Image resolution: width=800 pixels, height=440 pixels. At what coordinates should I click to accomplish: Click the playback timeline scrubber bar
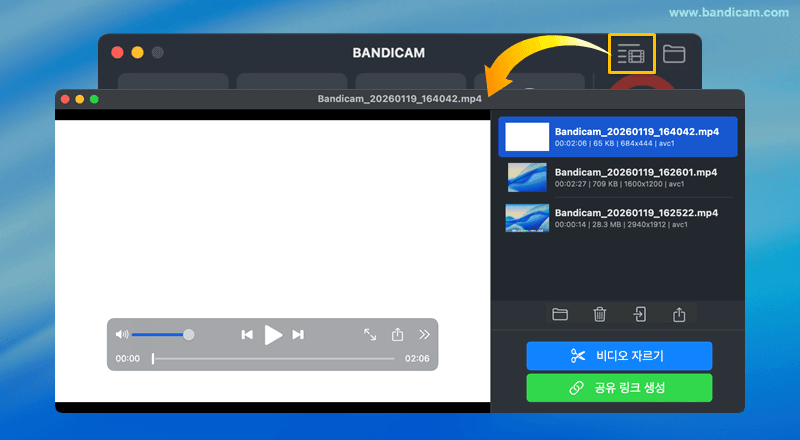pos(273,358)
